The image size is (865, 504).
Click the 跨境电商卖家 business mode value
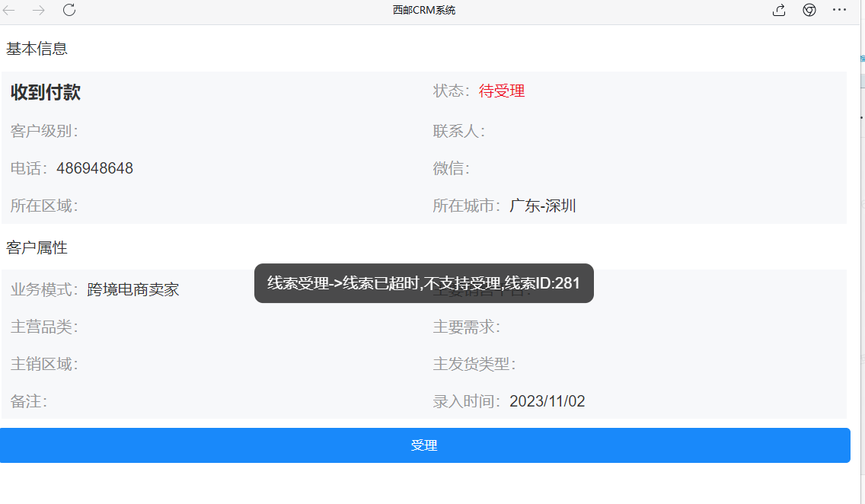tap(133, 289)
